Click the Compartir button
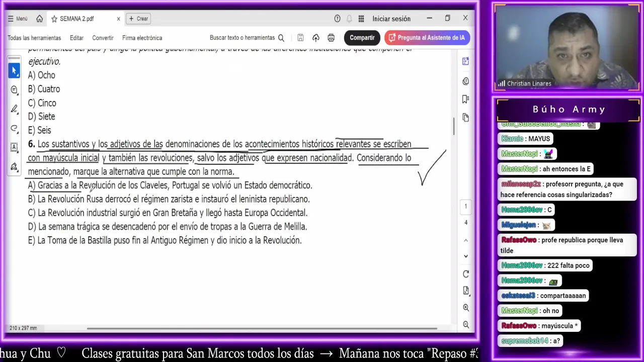The height and width of the screenshot is (362, 644). click(x=362, y=38)
